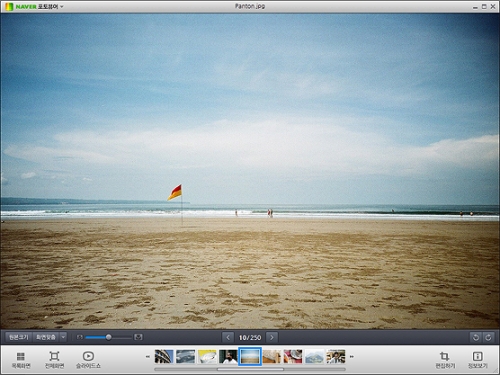Screen dimensions: 500x375
Task: Rotate image clockwise
Action: point(488,337)
